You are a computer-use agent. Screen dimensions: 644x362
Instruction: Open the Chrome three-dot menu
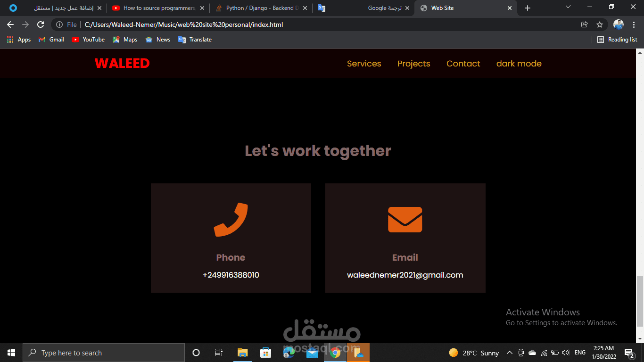[x=634, y=25]
